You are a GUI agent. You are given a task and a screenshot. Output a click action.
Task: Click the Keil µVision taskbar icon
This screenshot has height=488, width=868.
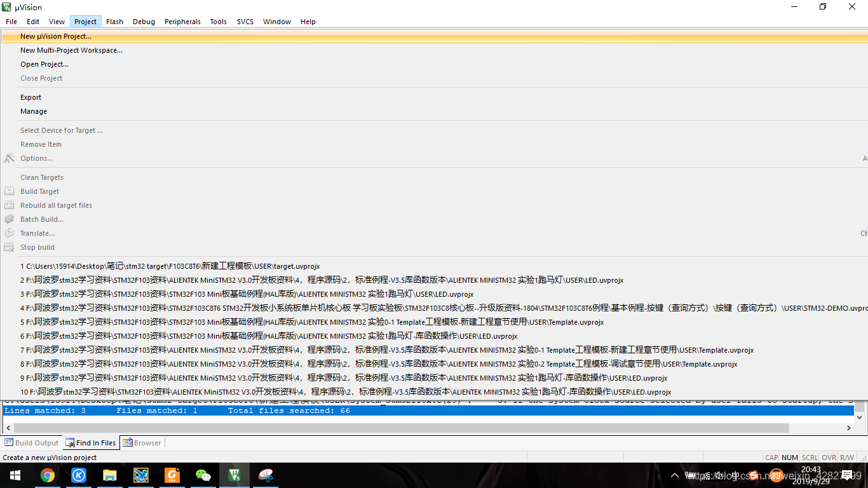pos(234,475)
